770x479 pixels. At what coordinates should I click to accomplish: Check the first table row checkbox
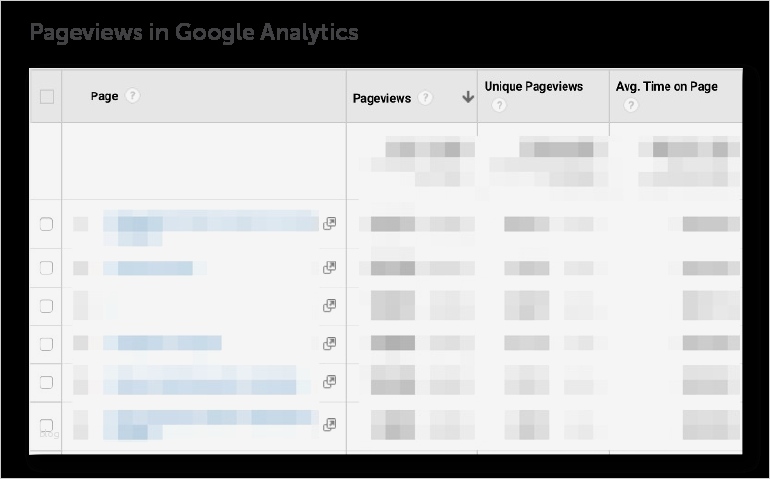pyautogui.click(x=46, y=224)
